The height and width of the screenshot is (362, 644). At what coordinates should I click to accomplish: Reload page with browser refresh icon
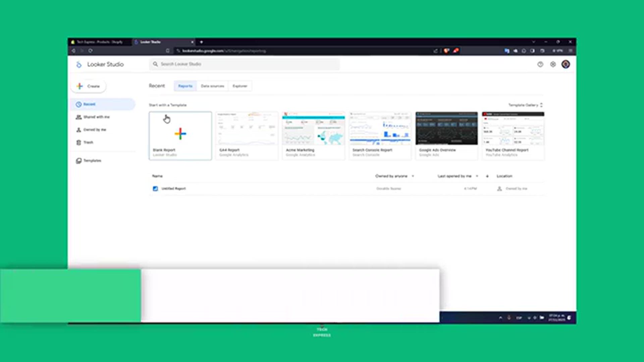[x=91, y=51]
